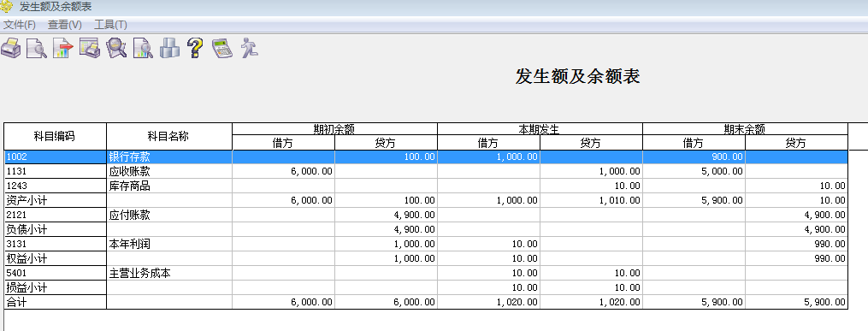868x331 pixels.
Task: Select account code 3131 cell
Action: (x=55, y=244)
